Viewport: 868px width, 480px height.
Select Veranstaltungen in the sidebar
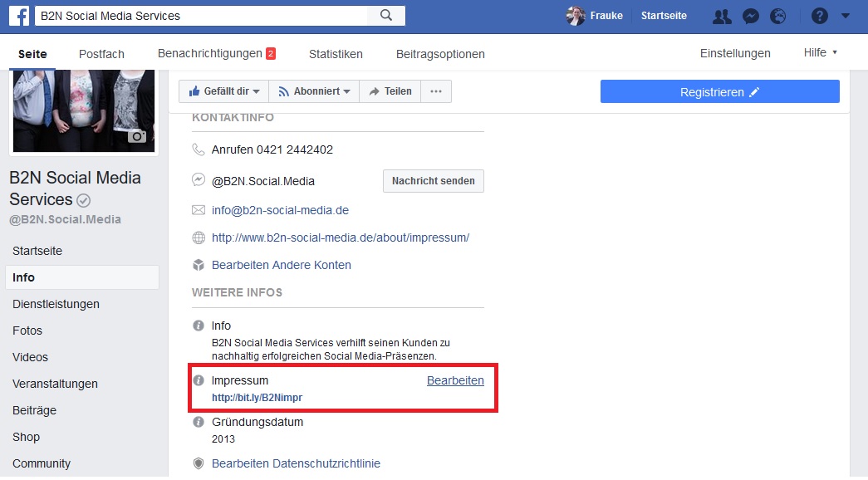point(55,384)
